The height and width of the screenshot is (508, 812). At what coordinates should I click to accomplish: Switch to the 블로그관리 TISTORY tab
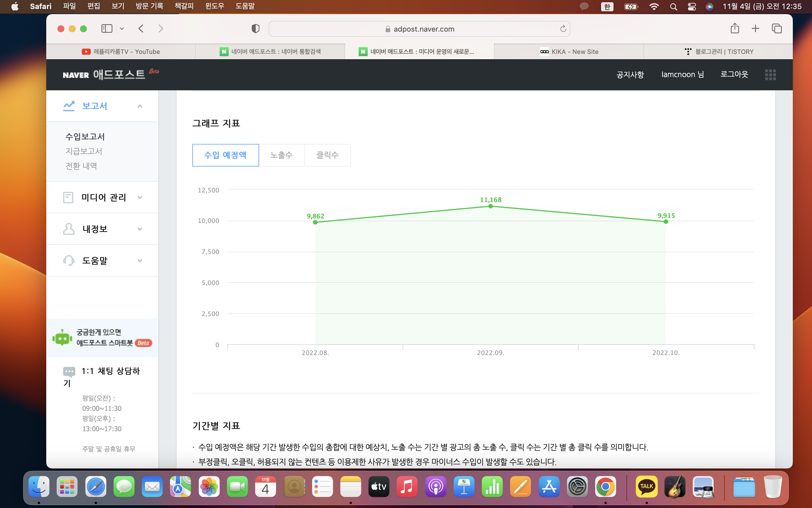(718, 51)
